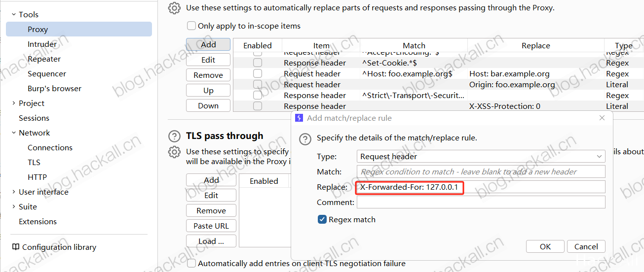Expand the Project tree section
Screen dimensions: 644x272
click(13, 103)
